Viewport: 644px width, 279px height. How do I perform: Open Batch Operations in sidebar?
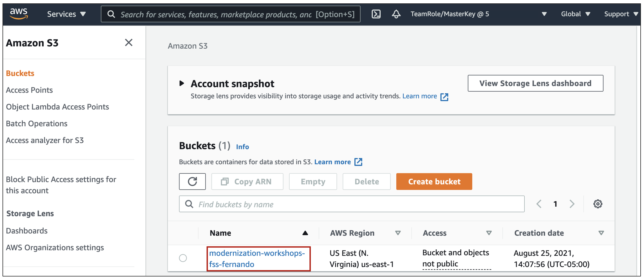coord(37,124)
